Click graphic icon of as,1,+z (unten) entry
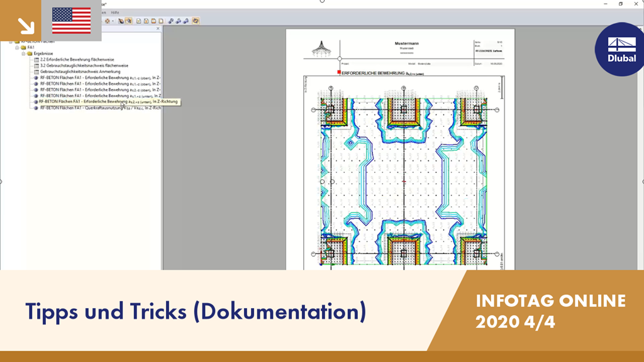Image resolution: width=644 pixels, height=362 pixels. (36, 96)
